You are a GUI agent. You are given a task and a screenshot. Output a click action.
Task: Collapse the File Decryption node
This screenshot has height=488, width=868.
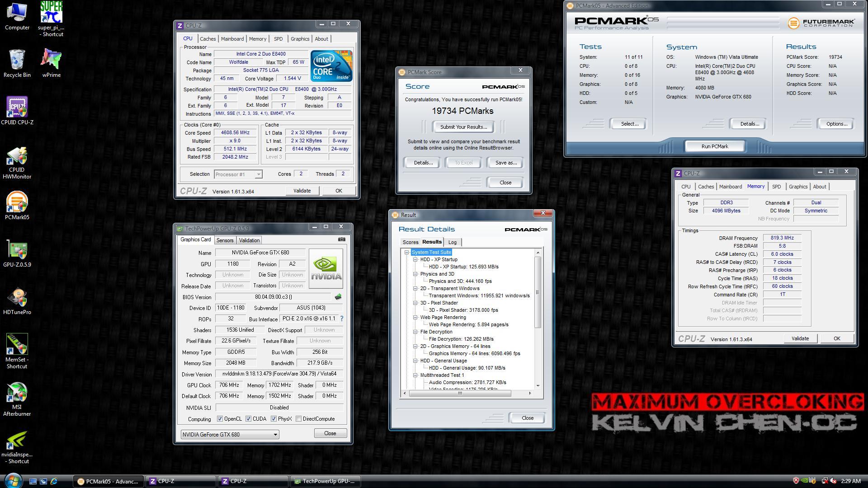415,332
